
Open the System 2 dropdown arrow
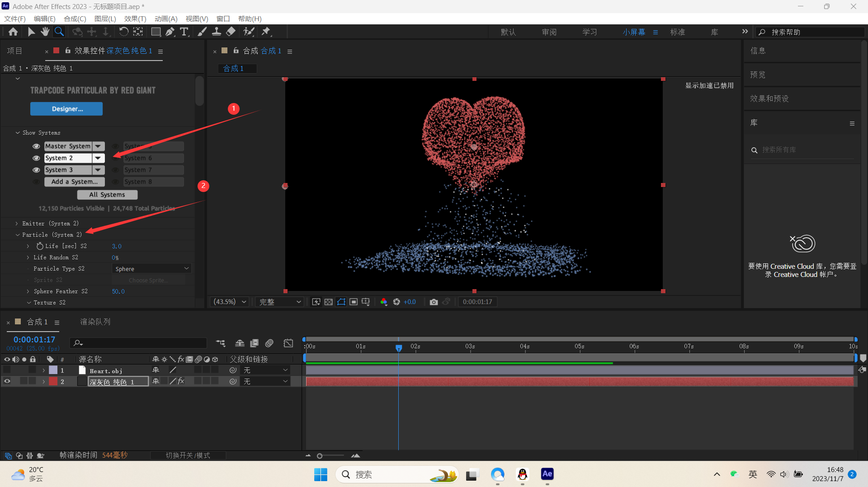point(98,158)
